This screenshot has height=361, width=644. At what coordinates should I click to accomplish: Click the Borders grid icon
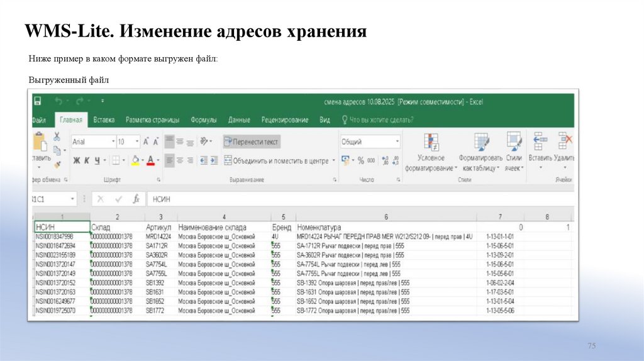click(116, 160)
